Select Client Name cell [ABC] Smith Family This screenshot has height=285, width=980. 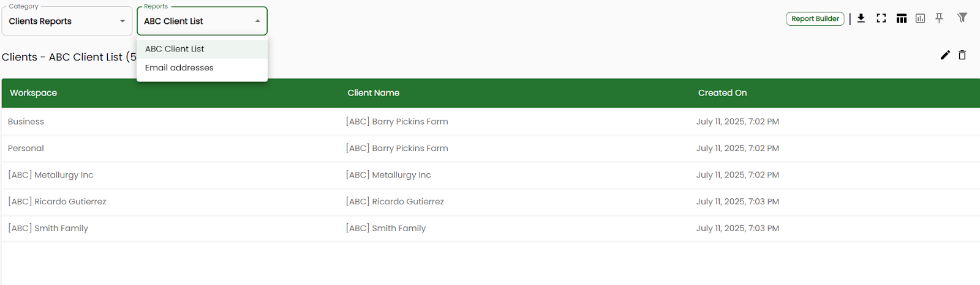[x=385, y=229]
